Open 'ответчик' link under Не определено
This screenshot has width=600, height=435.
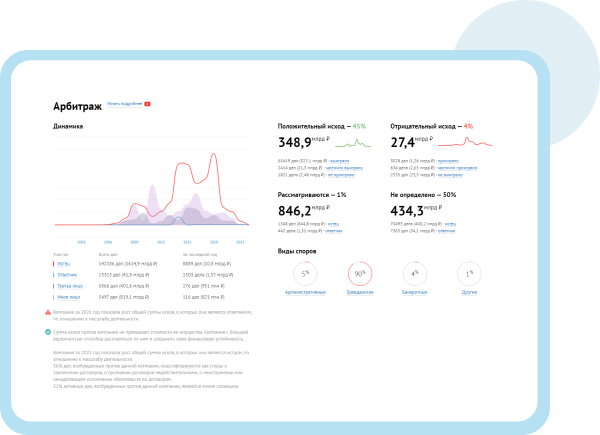(445, 230)
